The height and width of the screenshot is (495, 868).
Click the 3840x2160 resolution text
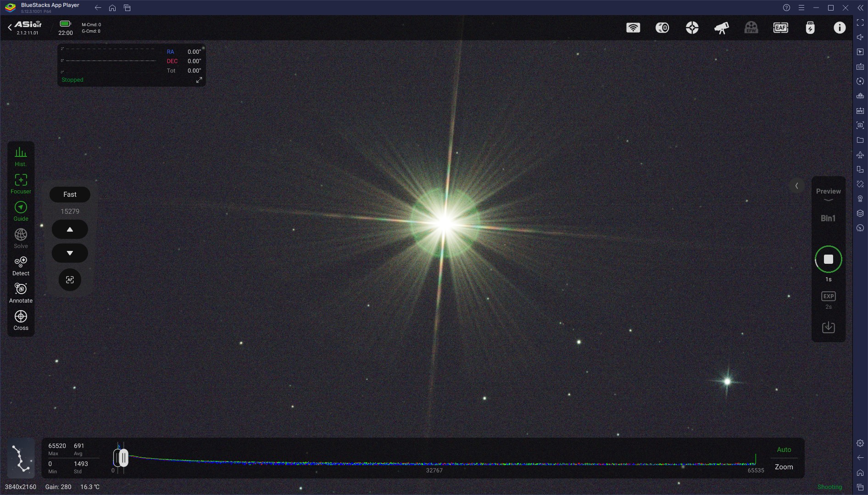(x=21, y=487)
